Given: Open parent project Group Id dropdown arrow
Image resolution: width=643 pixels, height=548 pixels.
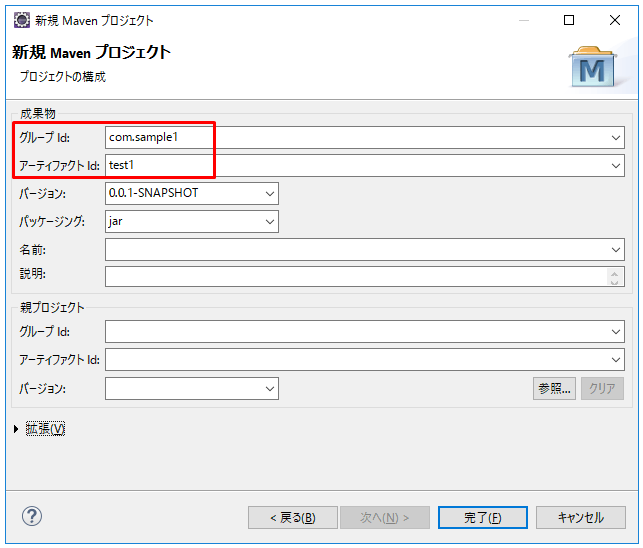Looking at the screenshot, I should click(616, 331).
